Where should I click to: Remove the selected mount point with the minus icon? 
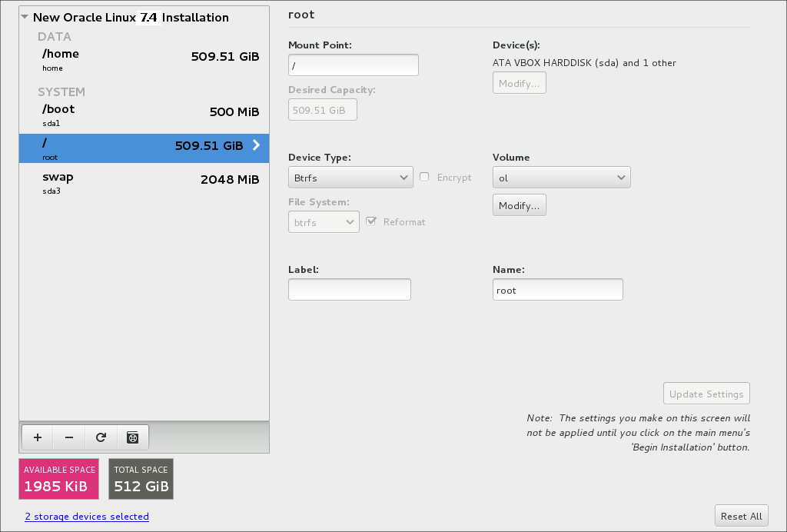pyautogui.click(x=68, y=437)
